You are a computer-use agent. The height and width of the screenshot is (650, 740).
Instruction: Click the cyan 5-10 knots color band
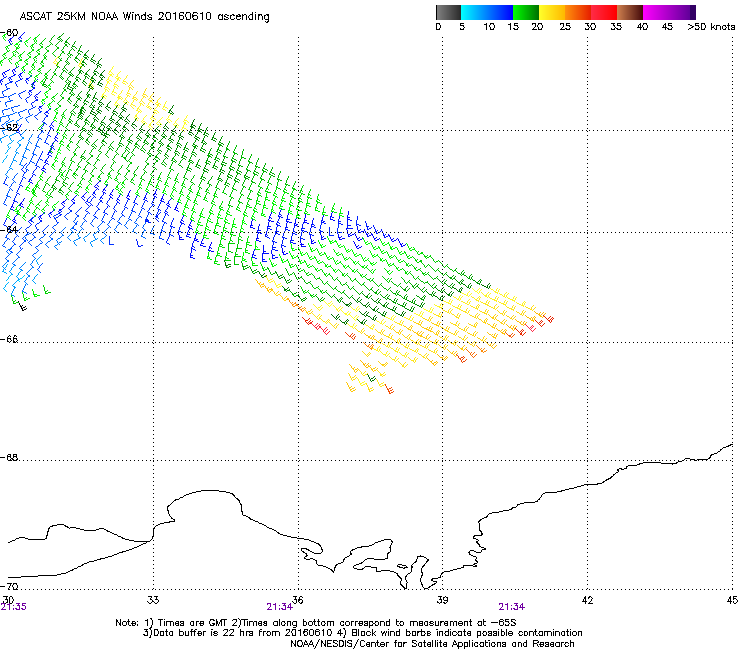coord(474,12)
